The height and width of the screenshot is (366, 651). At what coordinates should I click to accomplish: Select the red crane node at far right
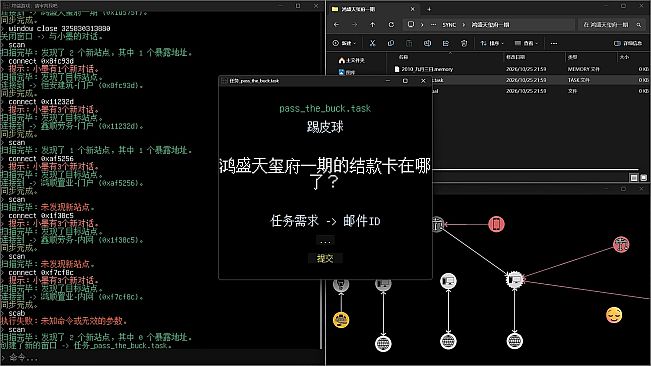(621, 244)
